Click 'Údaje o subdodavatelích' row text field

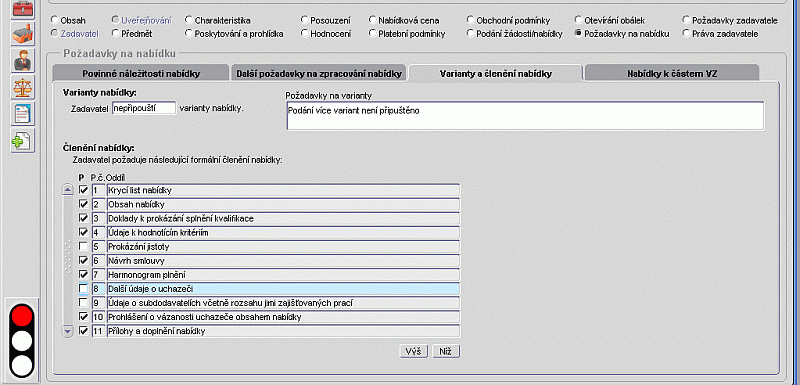283,303
